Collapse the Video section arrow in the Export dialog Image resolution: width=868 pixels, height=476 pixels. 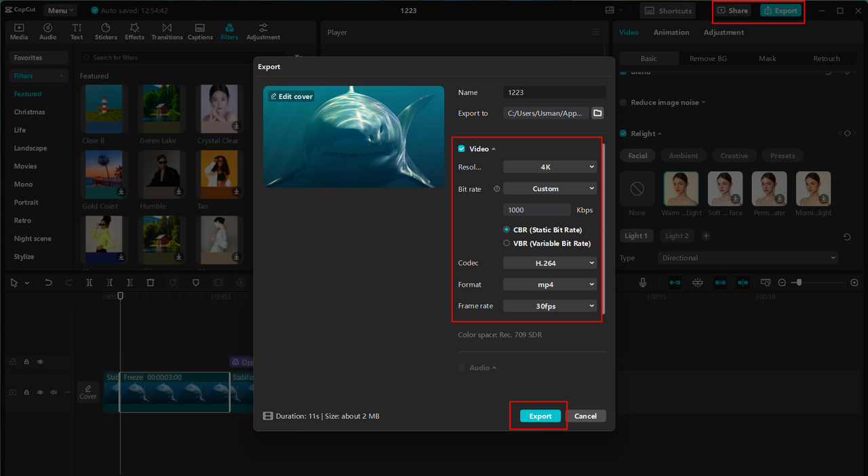pyautogui.click(x=494, y=148)
